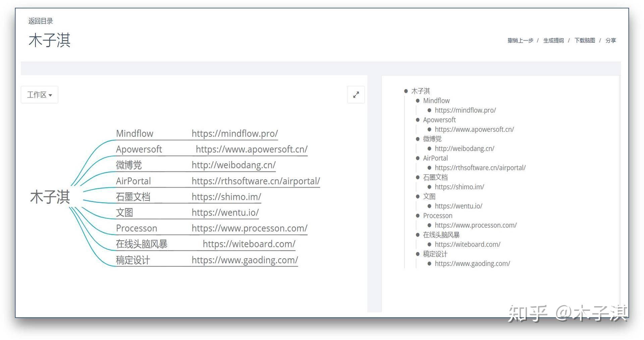The image size is (644, 340).
Task: Open the 工作区 dropdown
Action: (40, 95)
